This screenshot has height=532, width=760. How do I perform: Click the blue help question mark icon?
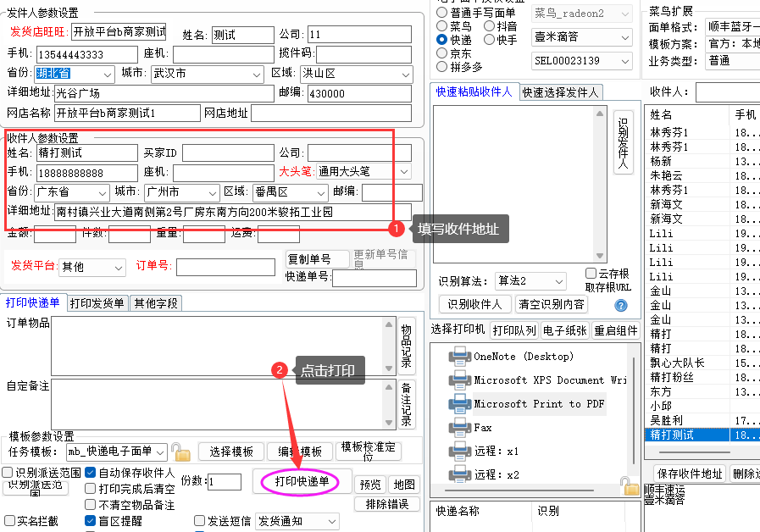pyautogui.click(x=620, y=305)
